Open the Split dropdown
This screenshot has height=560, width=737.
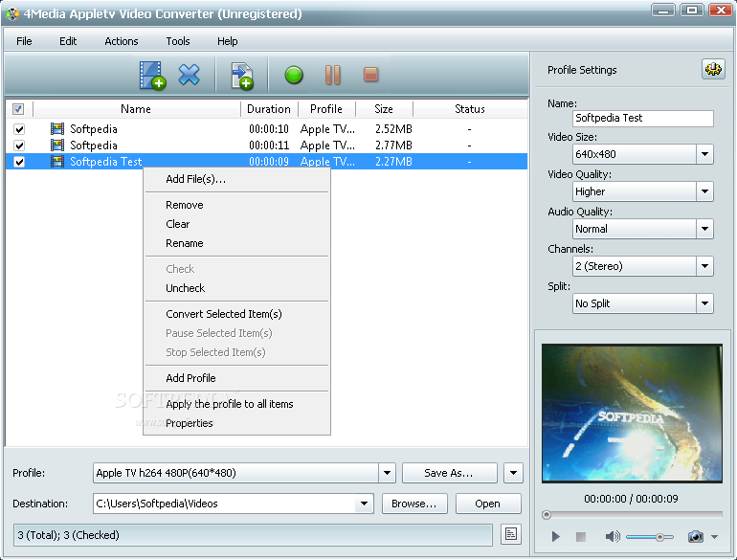[704, 303]
